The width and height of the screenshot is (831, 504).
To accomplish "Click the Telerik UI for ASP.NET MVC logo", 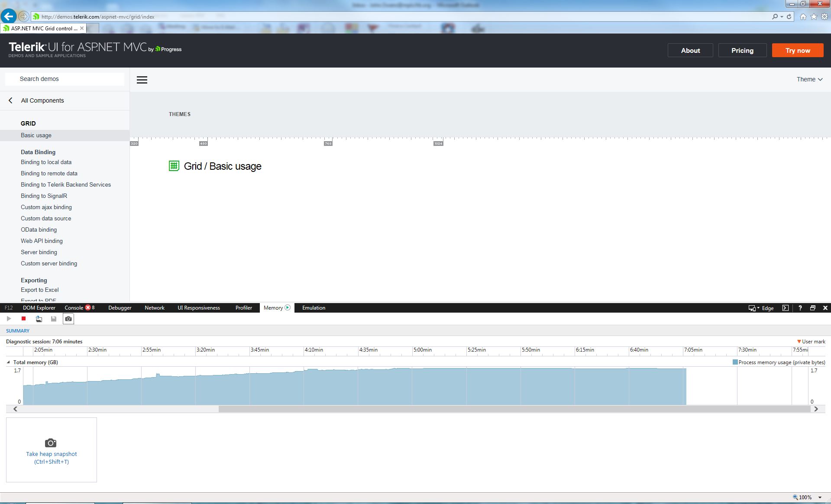I will pyautogui.click(x=95, y=49).
